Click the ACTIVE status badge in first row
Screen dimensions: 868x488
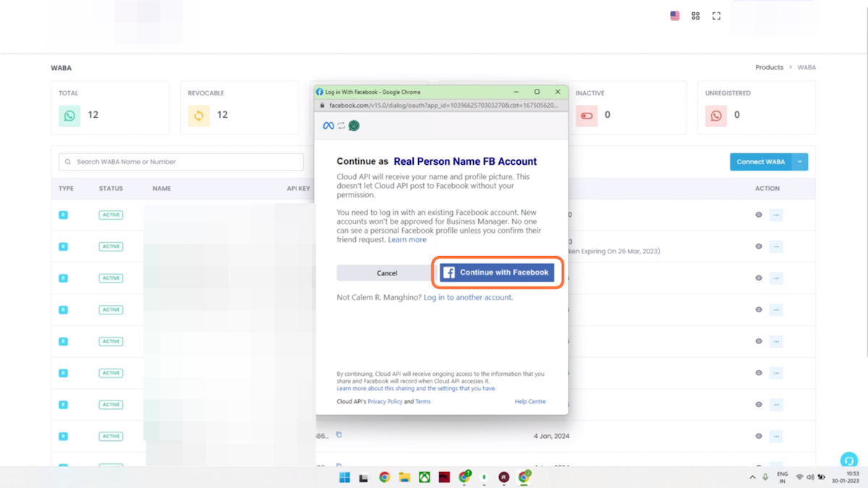click(x=111, y=215)
